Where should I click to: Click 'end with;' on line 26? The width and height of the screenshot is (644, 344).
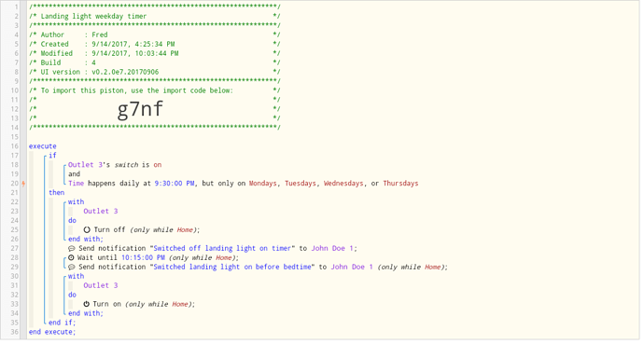coord(86,239)
